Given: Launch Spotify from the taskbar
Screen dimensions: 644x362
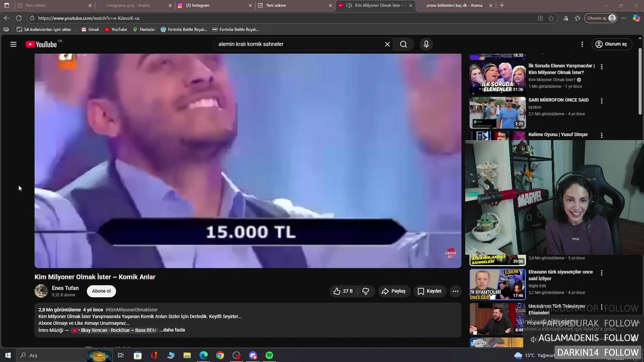Looking at the screenshot, I should (269, 355).
